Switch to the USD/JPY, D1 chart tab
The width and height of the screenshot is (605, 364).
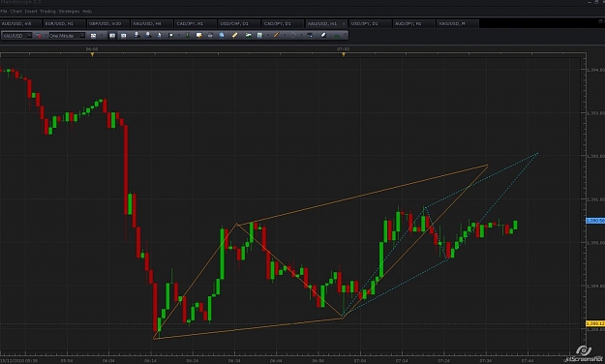click(x=371, y=23)
